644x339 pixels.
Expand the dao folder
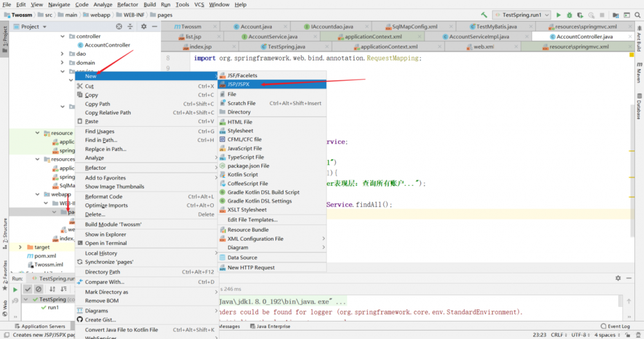63,54
